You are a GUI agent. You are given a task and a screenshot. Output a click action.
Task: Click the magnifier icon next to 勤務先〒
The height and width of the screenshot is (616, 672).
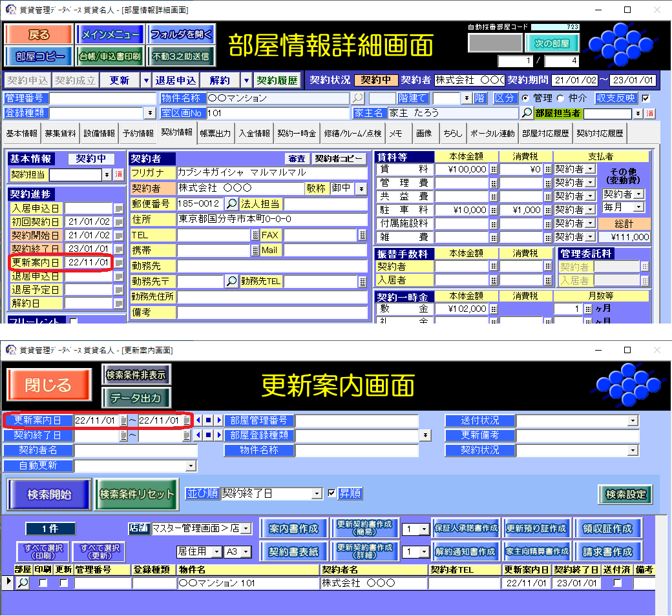(x=231, y=282)
